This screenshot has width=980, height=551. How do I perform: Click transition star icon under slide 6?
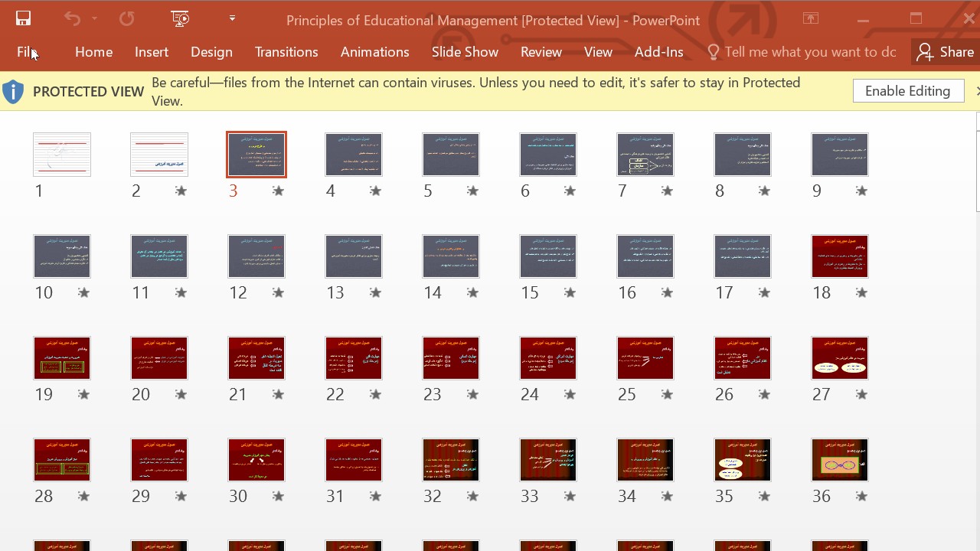[570, 191]
